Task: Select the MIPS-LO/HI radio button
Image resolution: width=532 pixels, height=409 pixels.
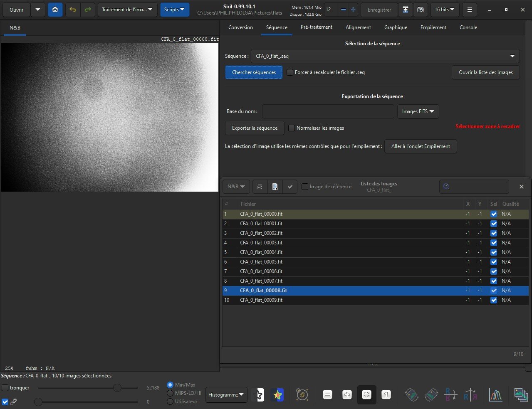Action: (x=170, y=393)
